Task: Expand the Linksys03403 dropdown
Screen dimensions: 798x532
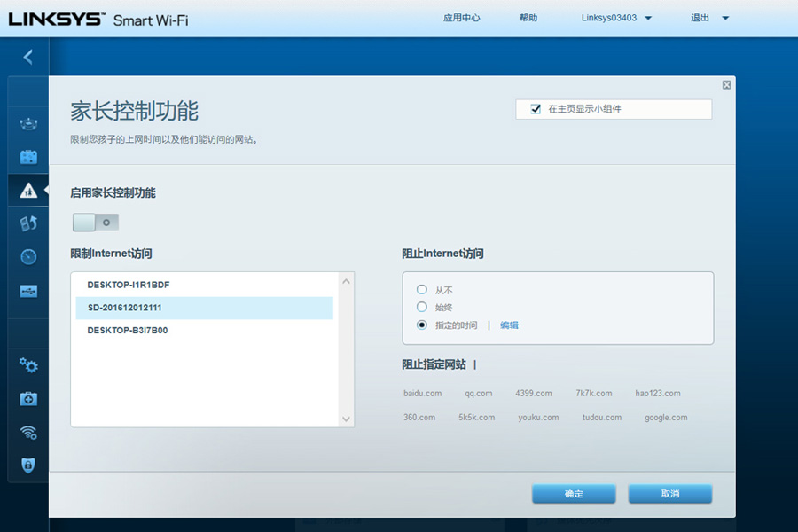Action: click(648, 18)
